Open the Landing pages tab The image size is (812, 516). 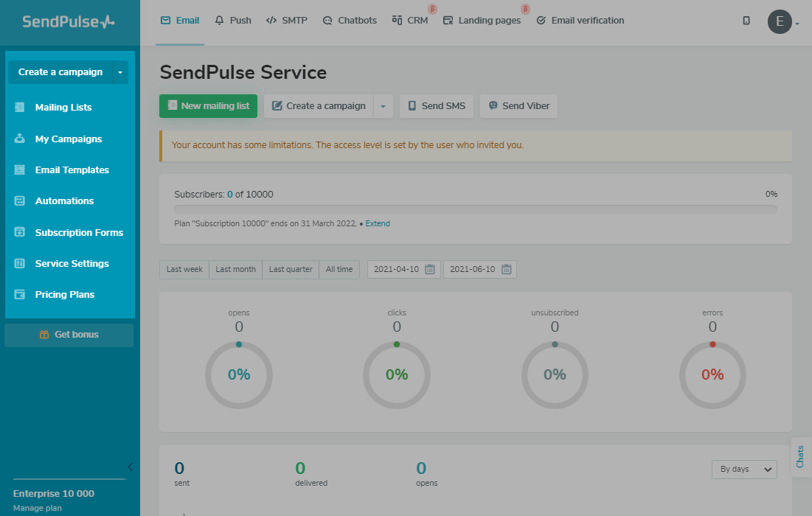pos(482,21)
